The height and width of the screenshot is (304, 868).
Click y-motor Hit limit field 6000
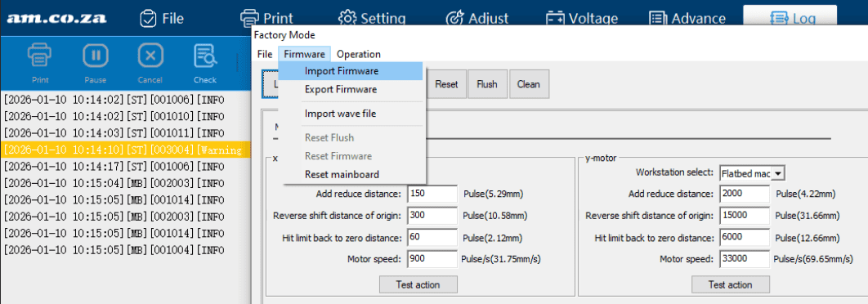(x=745, y=238)
